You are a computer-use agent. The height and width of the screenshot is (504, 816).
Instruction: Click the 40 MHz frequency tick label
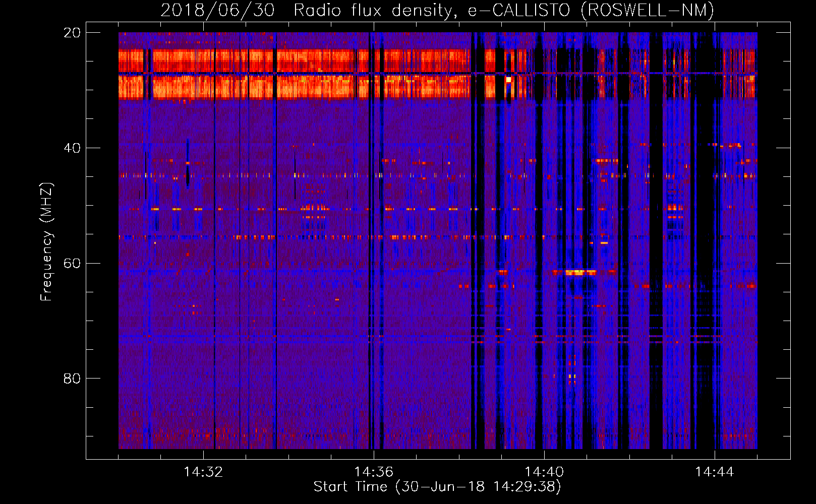coord(72,148)
